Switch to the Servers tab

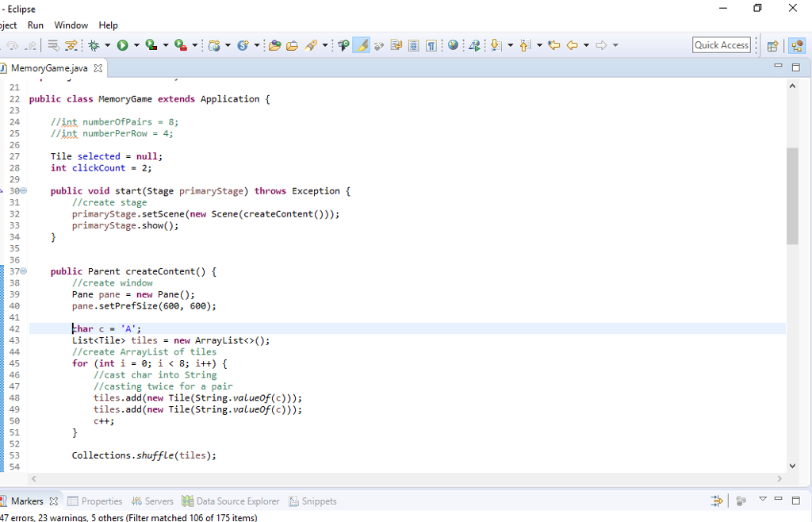[152, 501]
